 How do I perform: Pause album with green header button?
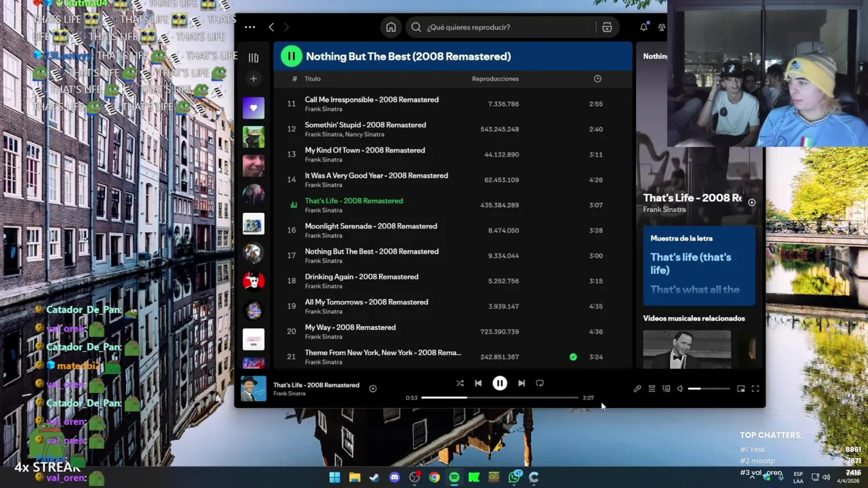click(291, 56)
